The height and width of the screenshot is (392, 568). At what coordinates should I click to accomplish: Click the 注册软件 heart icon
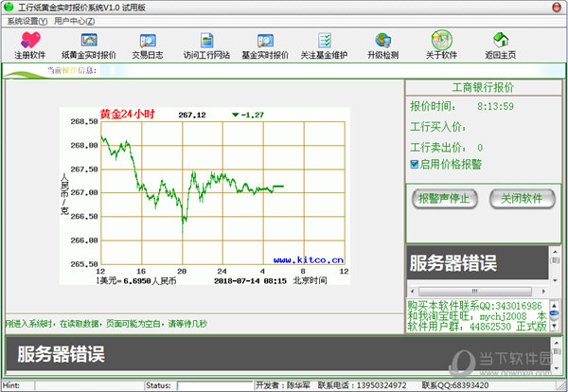pyautogui.click(x=30, y=40)
